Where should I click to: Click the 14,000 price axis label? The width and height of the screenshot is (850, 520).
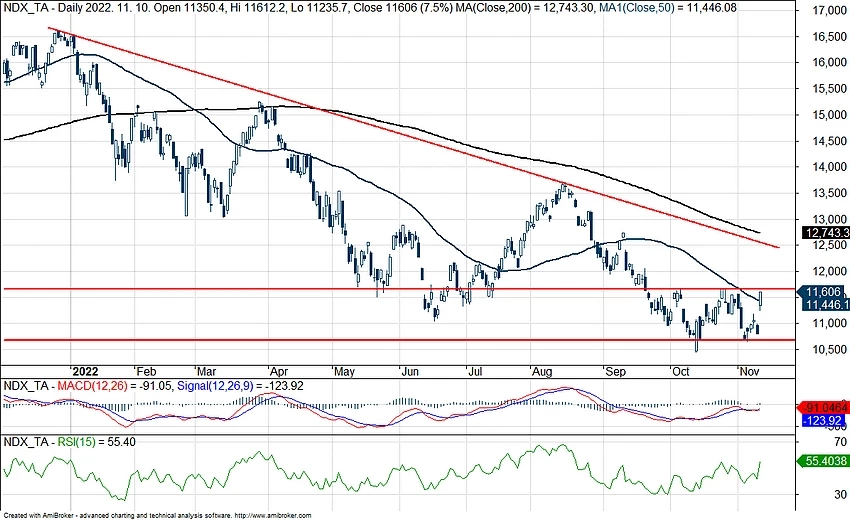(x=829, y=167)
